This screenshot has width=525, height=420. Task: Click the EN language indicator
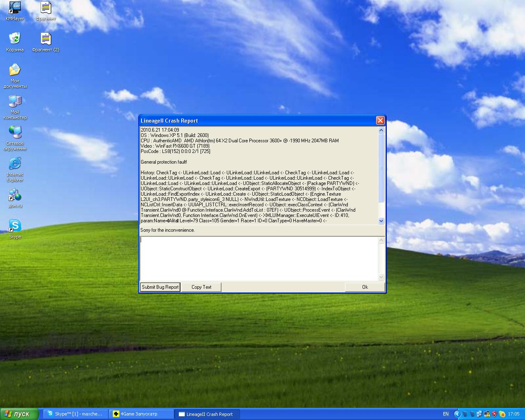click(x=446, y=414)
